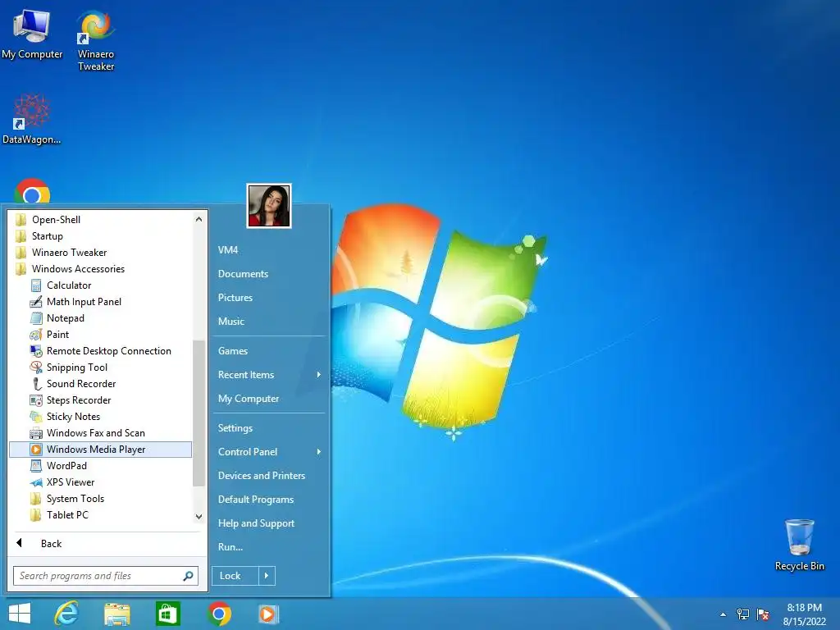Expand the Winaero Tweaker folder
Screen dimensions: 840x630
click(100, 253)
